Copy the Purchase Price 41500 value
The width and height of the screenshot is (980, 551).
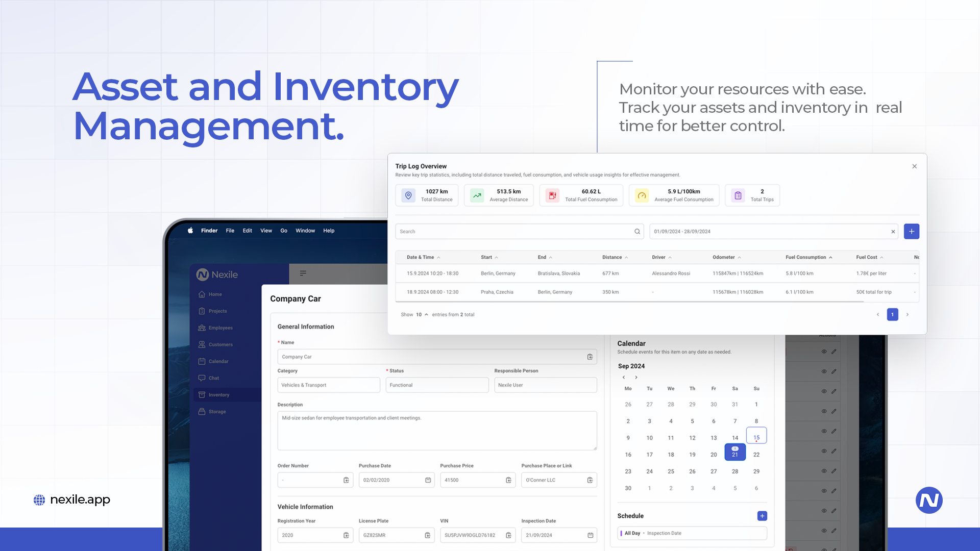tap(508, 480)
